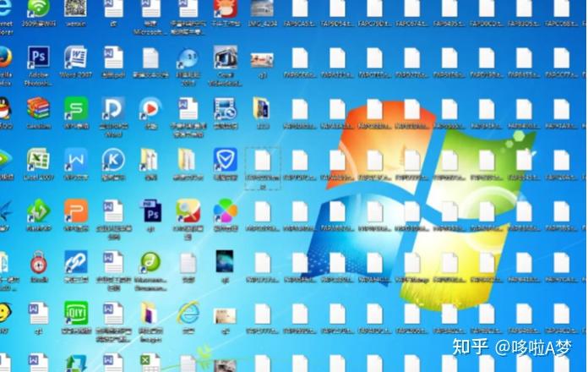This screenshot has width=588, height=372.
Task: Launch WPS Presentation orange P icon
Action: click(x=76, y=211)
